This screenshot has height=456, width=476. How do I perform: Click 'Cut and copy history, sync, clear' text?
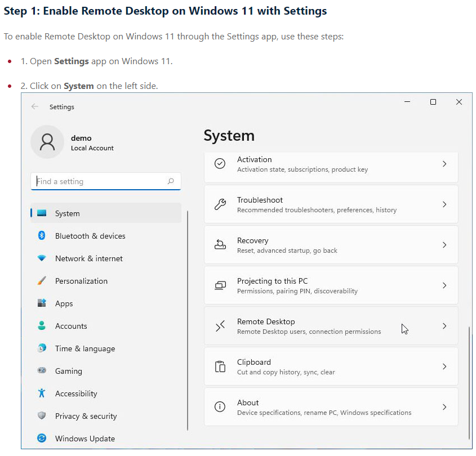coord(286,372)
